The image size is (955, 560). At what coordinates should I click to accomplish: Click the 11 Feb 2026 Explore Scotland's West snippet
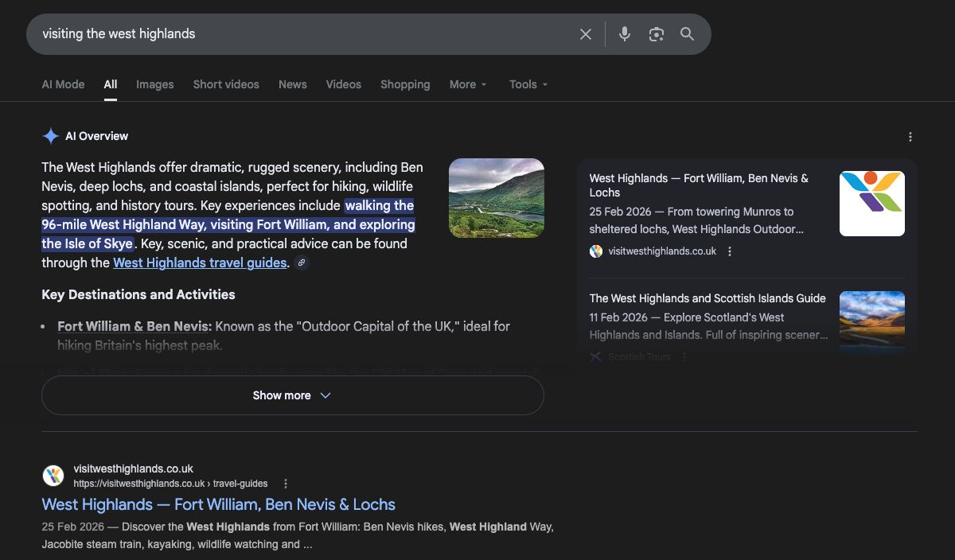[708, 326]
